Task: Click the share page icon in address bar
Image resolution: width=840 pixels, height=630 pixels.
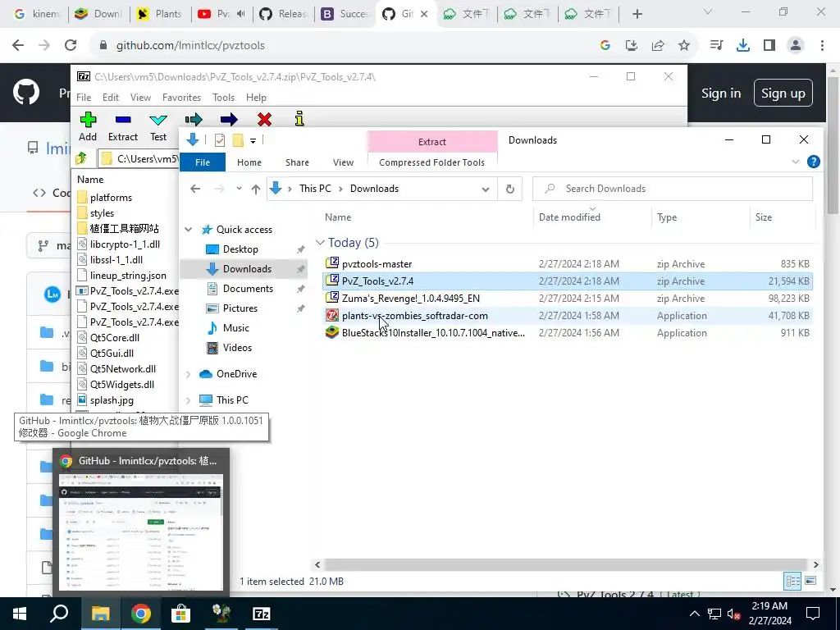Action: click(658, 46)
